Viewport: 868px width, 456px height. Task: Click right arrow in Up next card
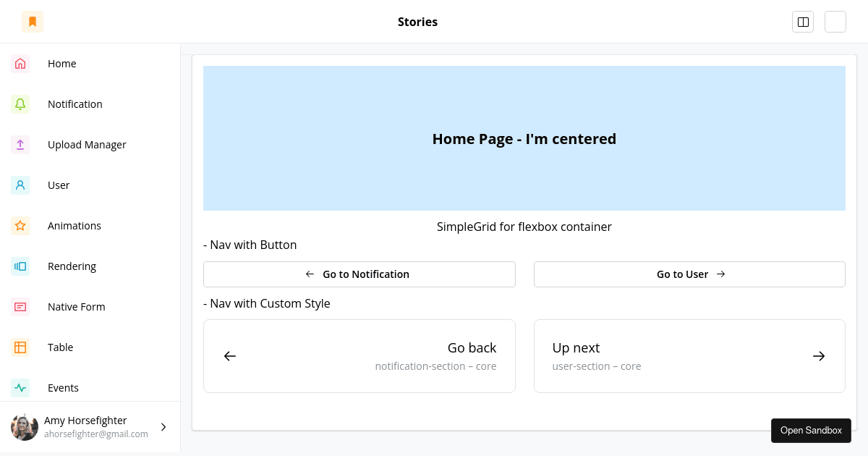click(x=819, y=356)
